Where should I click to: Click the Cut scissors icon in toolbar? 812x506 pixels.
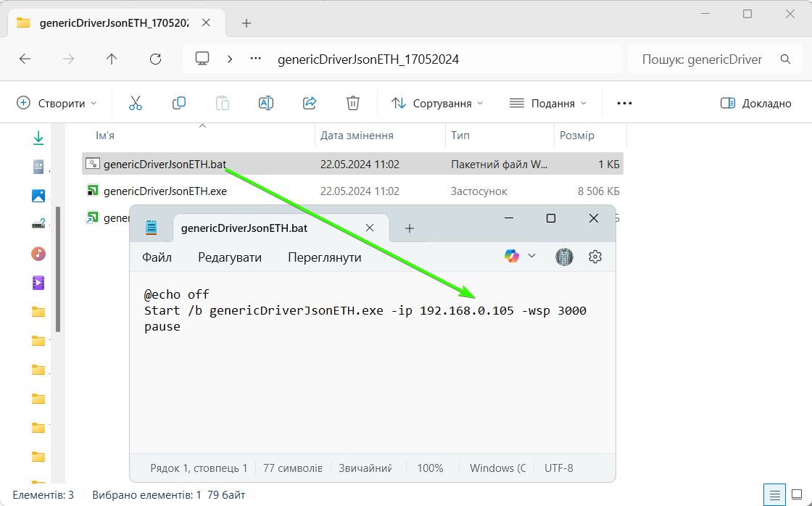click(x=136, y=103)
